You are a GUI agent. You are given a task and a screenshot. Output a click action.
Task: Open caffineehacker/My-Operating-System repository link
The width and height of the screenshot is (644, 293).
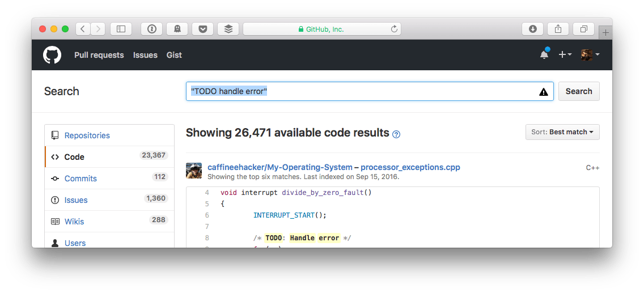point(280,167)
